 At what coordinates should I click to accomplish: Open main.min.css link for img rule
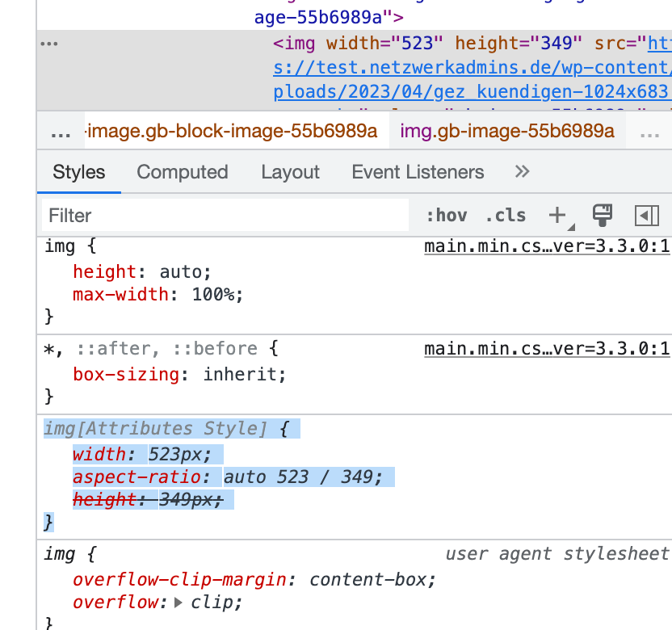pyautogui.click(x=547, y=246)
